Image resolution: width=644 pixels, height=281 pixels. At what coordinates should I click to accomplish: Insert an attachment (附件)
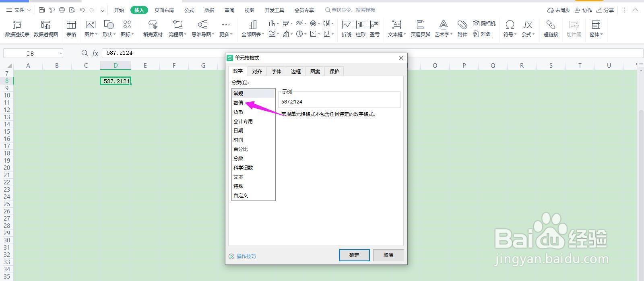(x=462, y=29)
